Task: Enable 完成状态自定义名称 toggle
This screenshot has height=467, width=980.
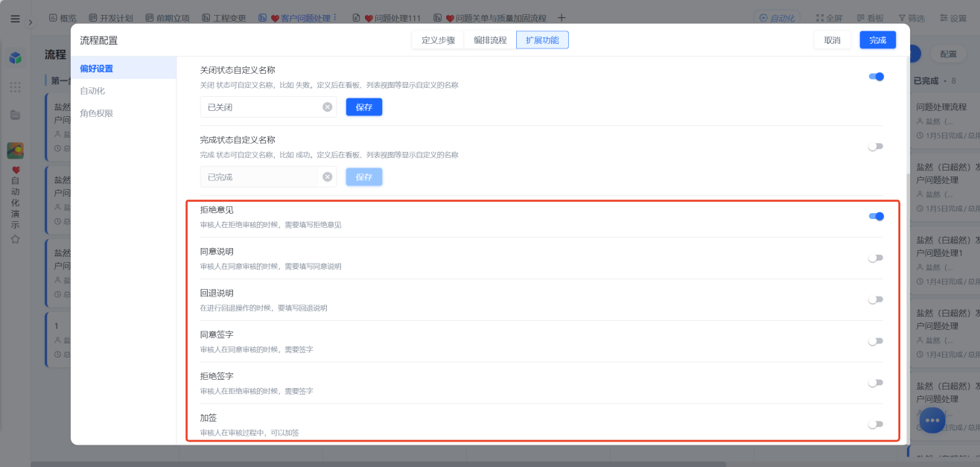Action: [876, 147]
